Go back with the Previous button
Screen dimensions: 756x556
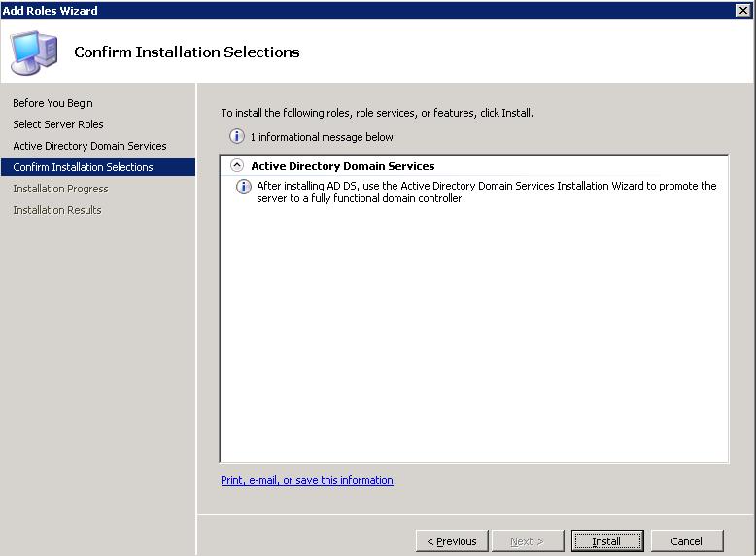(x=452, y=541)
